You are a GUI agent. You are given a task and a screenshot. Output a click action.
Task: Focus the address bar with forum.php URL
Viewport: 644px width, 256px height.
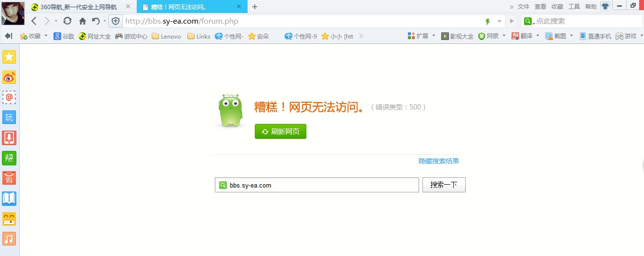pyautogui.click(x=302, y=21)
